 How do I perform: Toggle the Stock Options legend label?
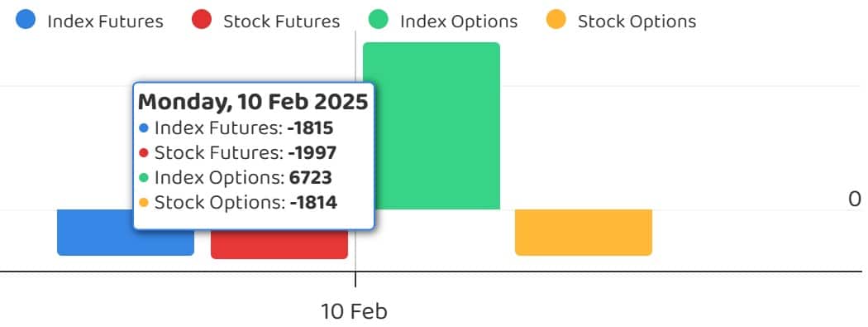click(637, 22)
